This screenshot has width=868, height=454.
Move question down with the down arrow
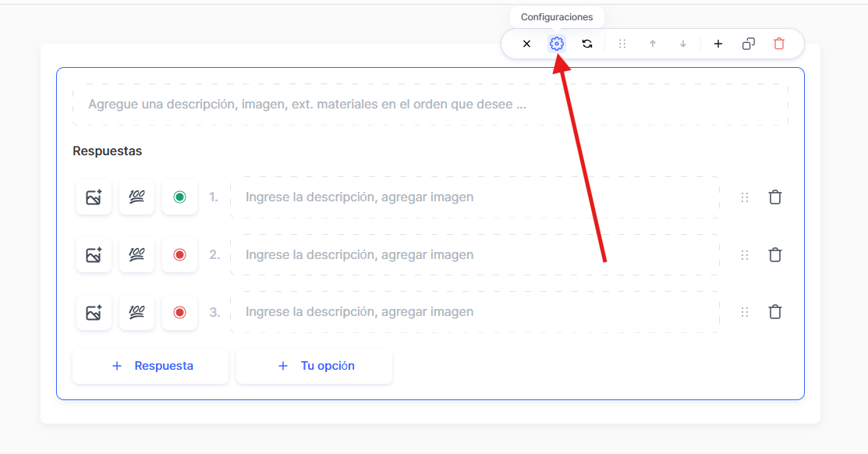[x=683, y=44]
